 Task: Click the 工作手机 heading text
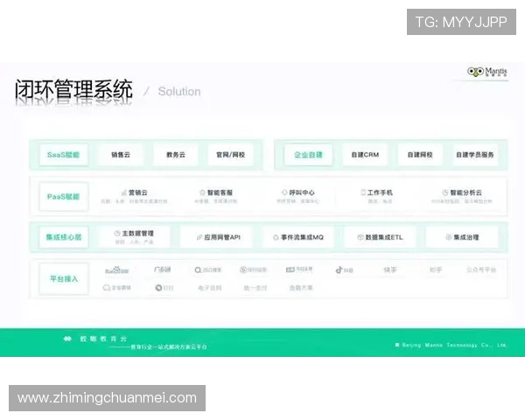coord(380,192)
